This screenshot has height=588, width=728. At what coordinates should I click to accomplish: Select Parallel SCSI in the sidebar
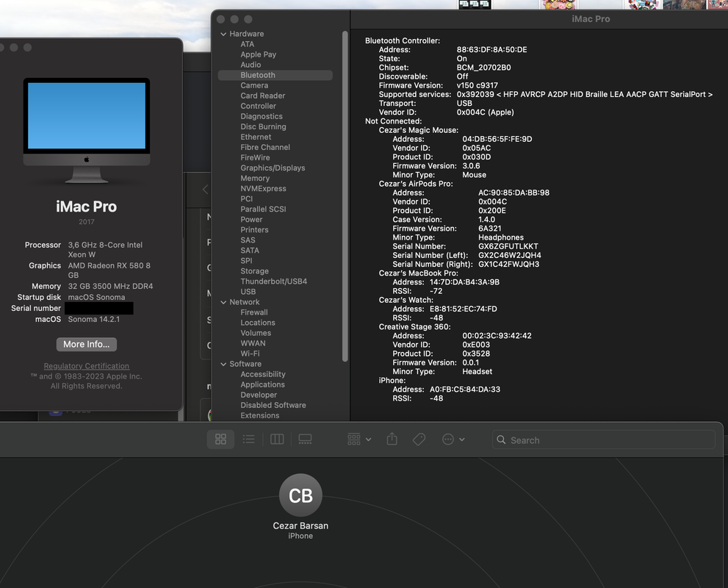263,209
